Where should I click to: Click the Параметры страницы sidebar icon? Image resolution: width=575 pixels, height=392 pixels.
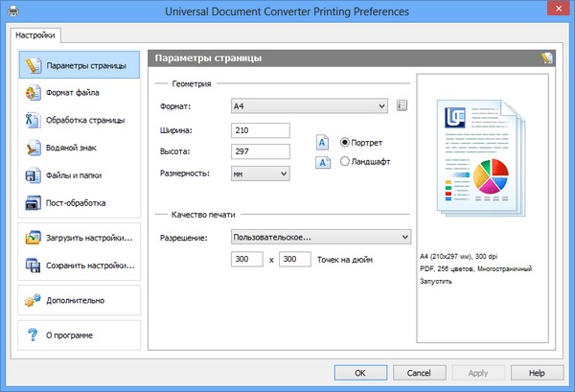[32, 65]
